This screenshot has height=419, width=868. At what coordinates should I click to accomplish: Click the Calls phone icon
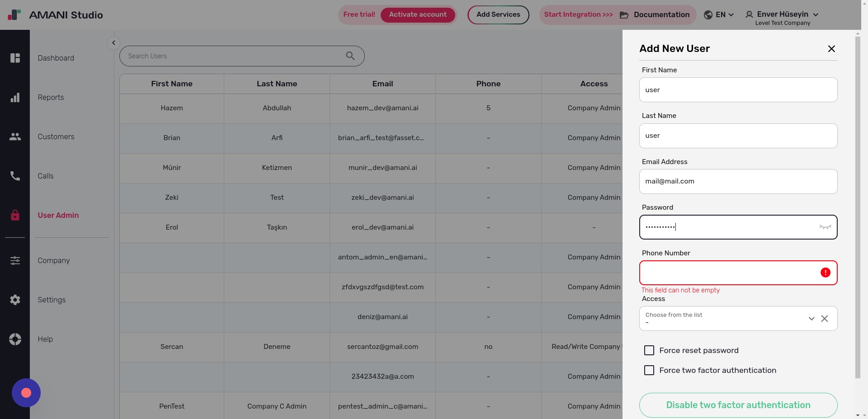pos(15,176)
